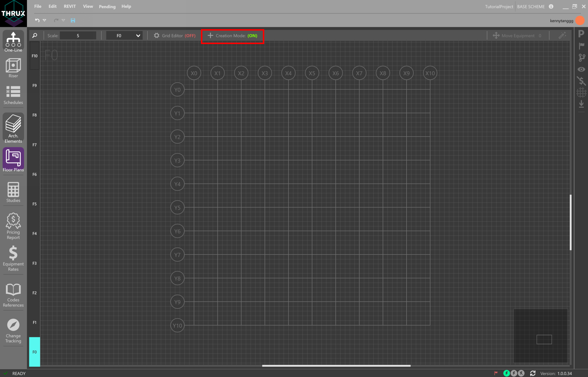Select the F5 floor tab on the left
This screenshot has width=588, height=377.
[x=34, y=204]
